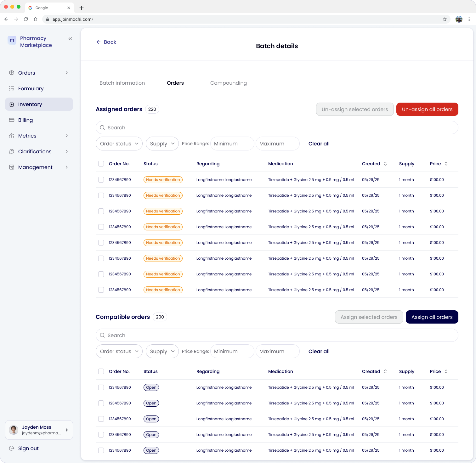
Task: Open a new browser tab with plus
Action: point(82,8)
